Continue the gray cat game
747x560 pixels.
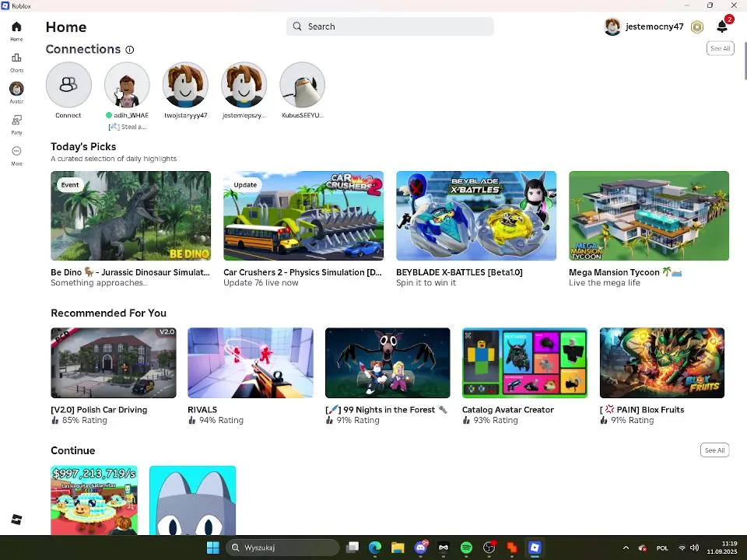pyautogui.click(x=192, y=500)
